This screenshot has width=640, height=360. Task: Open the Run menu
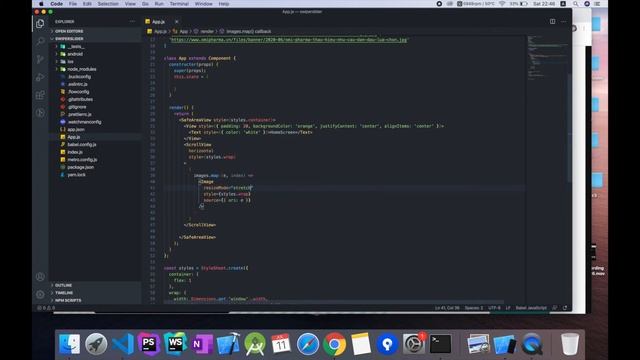coord(159,4)
